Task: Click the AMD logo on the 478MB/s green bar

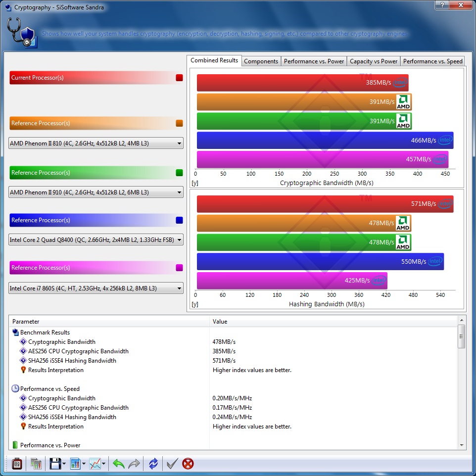Action: click(403, 242)
